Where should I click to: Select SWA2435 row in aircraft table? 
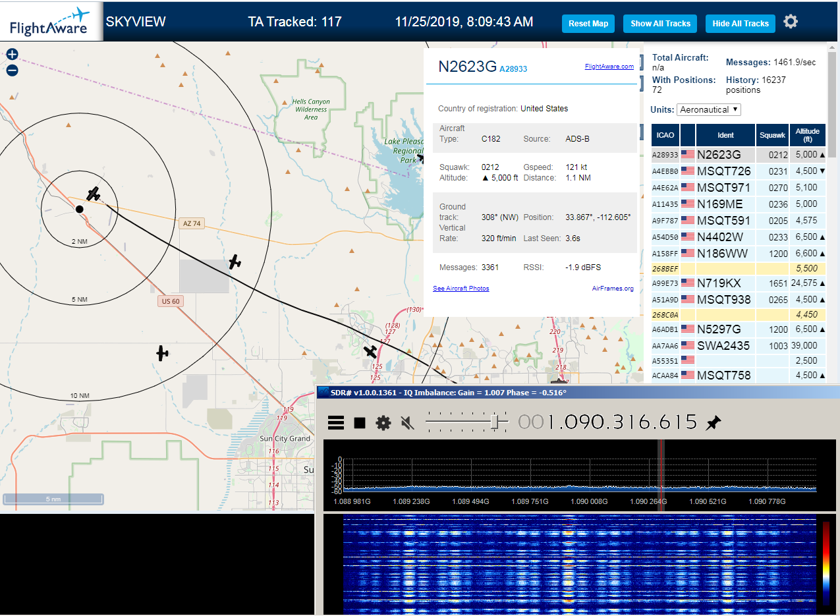tap(739, 346)
